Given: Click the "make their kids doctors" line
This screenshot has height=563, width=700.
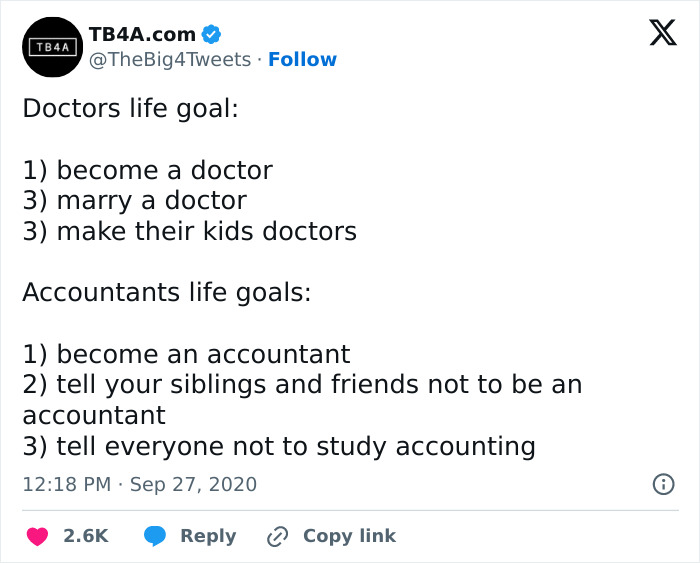Looking at the screenshot, I should (x=189, y=231).
